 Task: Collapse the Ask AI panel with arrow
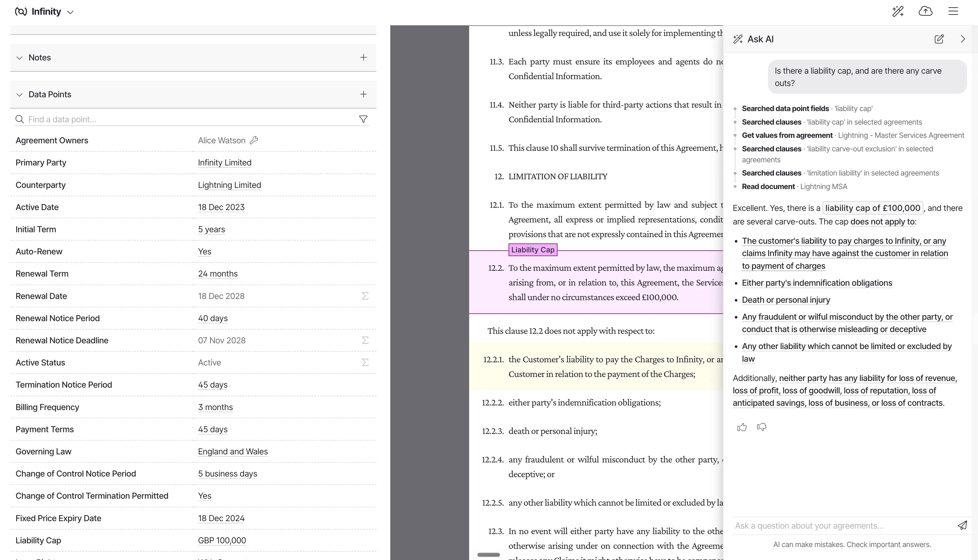[x=963, y=39]
